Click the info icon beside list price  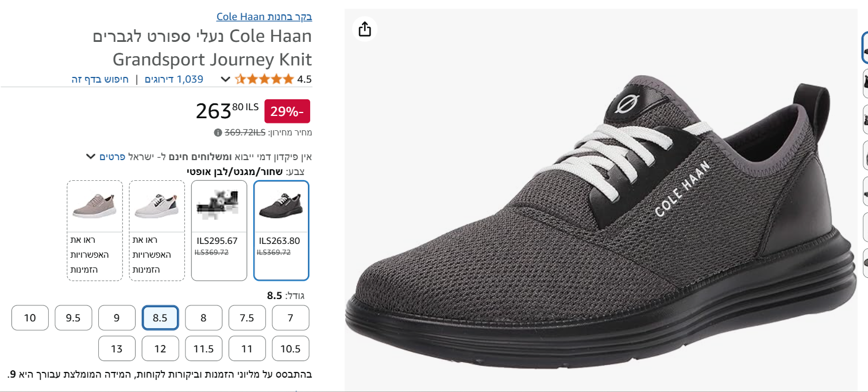click(218, 133)
